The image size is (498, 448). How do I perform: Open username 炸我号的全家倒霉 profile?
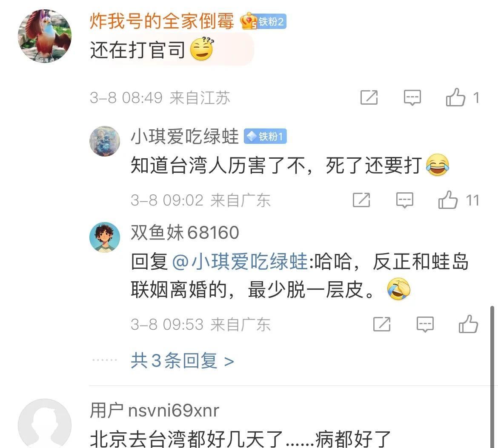point(162,21)
